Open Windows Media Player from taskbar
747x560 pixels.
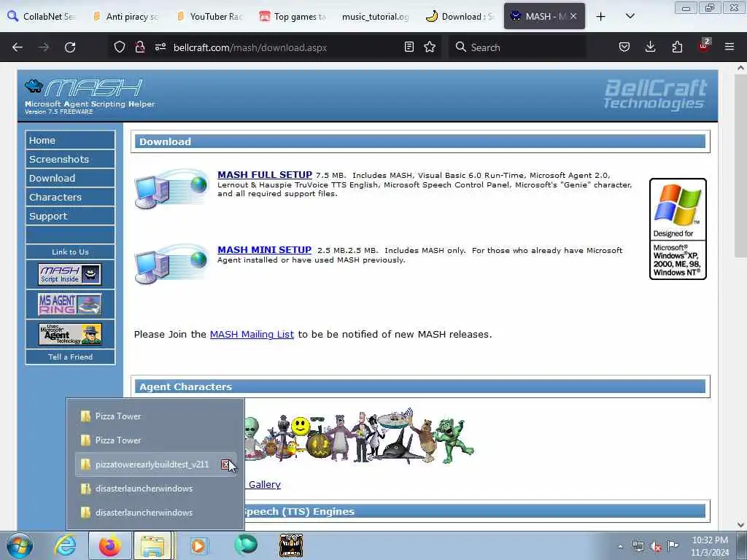click(x=198, y=545)
